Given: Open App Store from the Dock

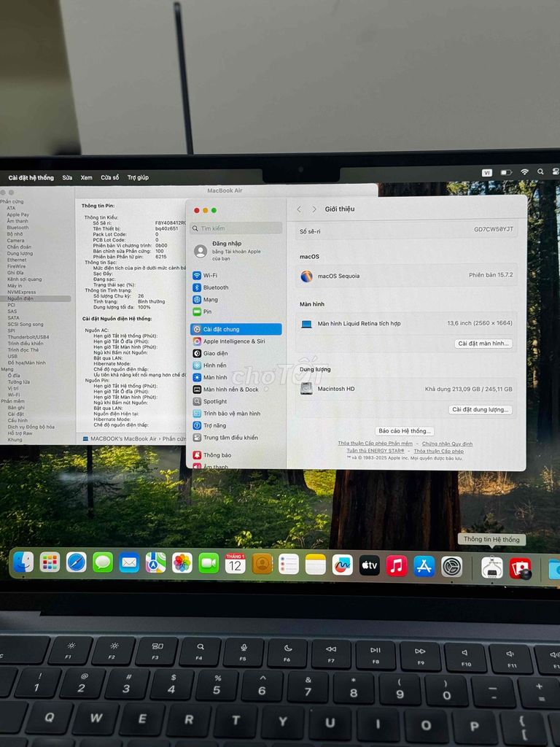Looking at the screenshot, I should click(x=424, y=566).
